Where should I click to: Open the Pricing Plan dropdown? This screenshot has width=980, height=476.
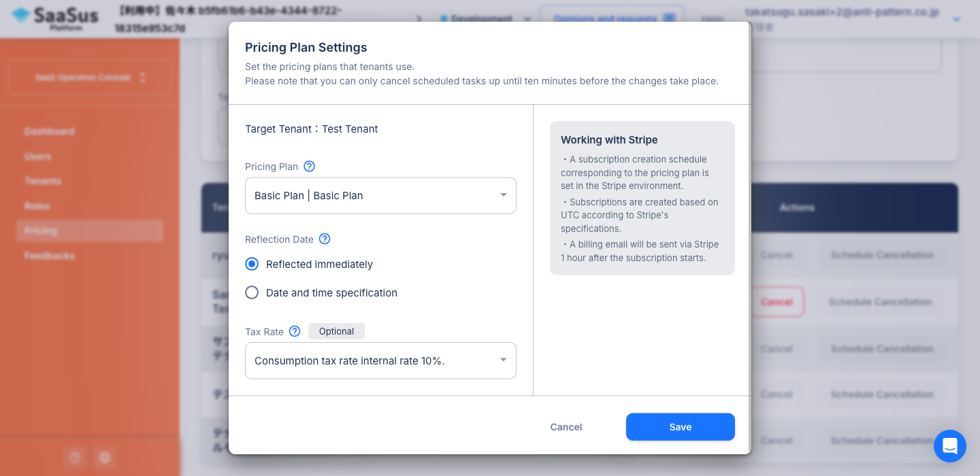(380, 196)
